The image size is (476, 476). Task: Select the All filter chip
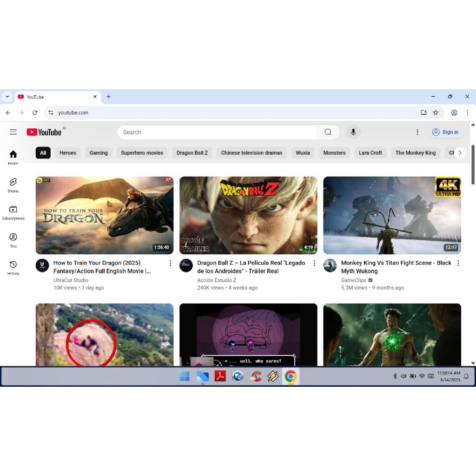(x=43, y=152)
